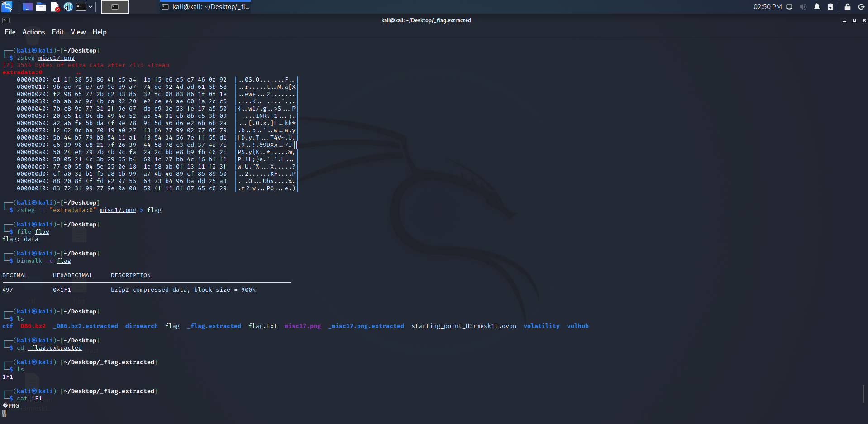
Task: Click the '3544 bytes of extra data' warning line
Action: 86,65
